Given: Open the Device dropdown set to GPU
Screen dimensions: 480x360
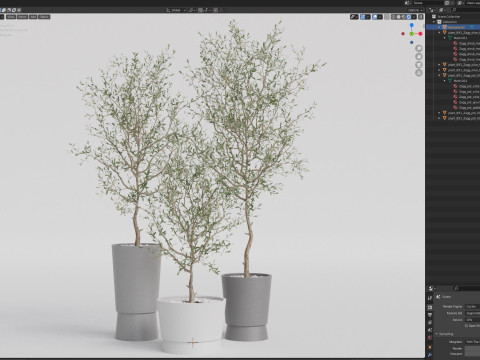Looking at the screenshot, I should coord(473,320).
